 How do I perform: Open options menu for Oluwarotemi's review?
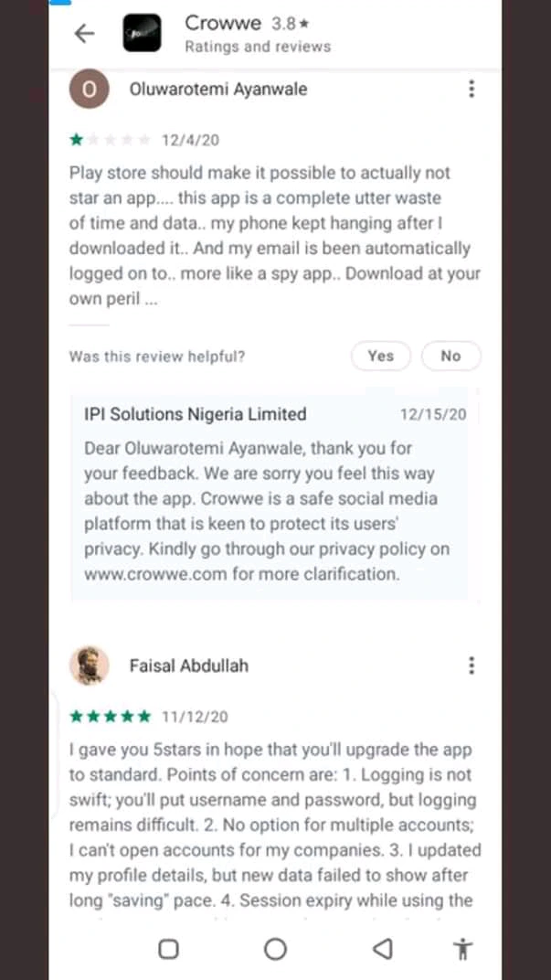click(x=471, y=89)
